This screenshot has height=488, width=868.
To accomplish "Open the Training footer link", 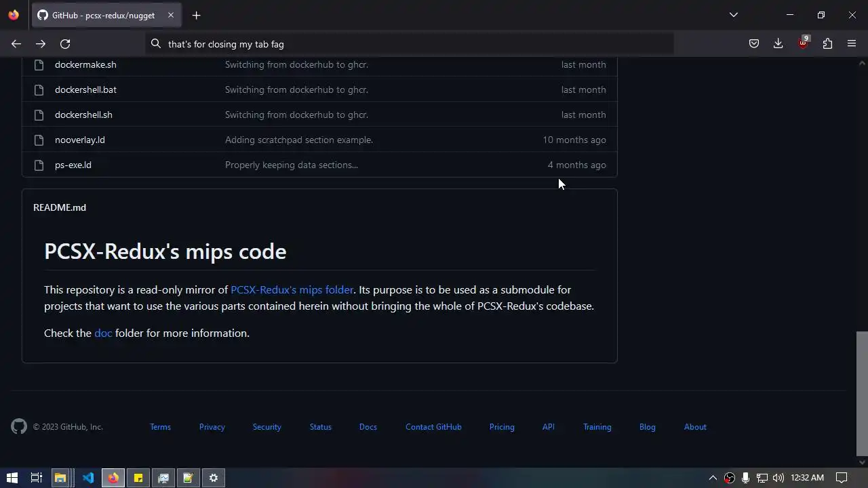I will click(597, 427).
